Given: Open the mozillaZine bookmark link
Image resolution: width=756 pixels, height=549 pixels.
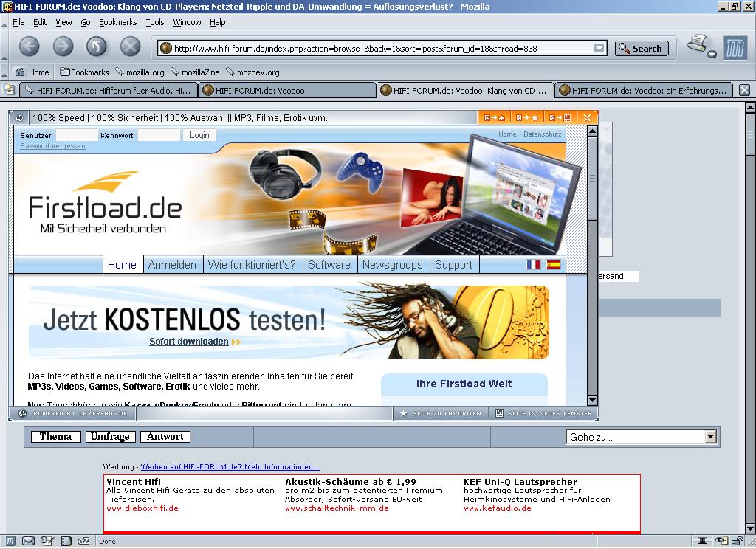Looking at the screenshot, I should tap(195, 72).
